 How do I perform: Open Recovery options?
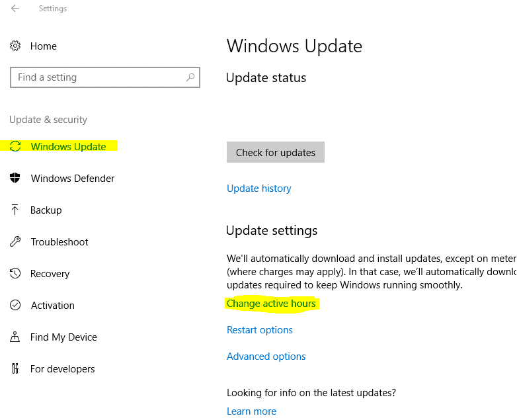[x=50, y=274]
